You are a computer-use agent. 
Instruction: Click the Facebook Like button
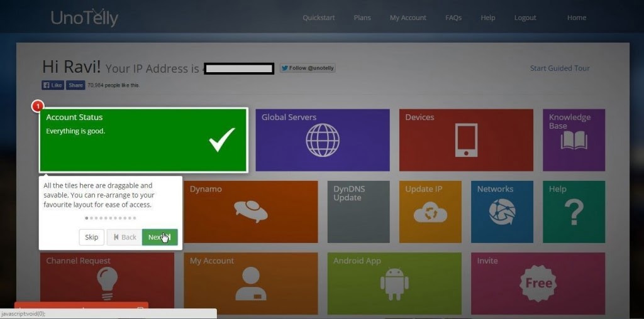coord(53,85)
